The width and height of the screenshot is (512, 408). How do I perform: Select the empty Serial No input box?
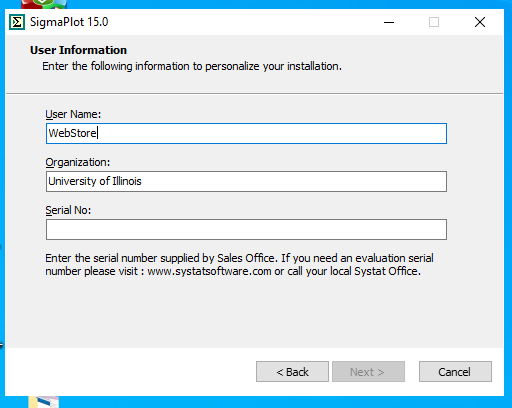[x=246, y=229]
